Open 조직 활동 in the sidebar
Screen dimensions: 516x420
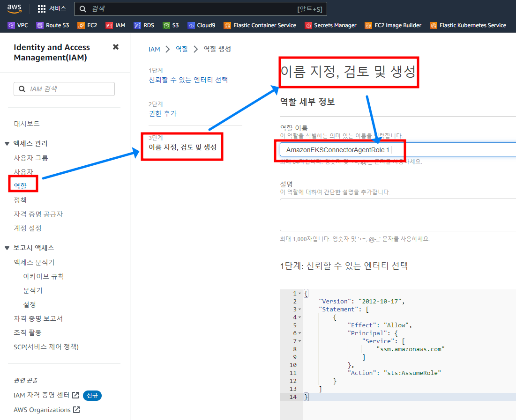(x=28, y=332)
